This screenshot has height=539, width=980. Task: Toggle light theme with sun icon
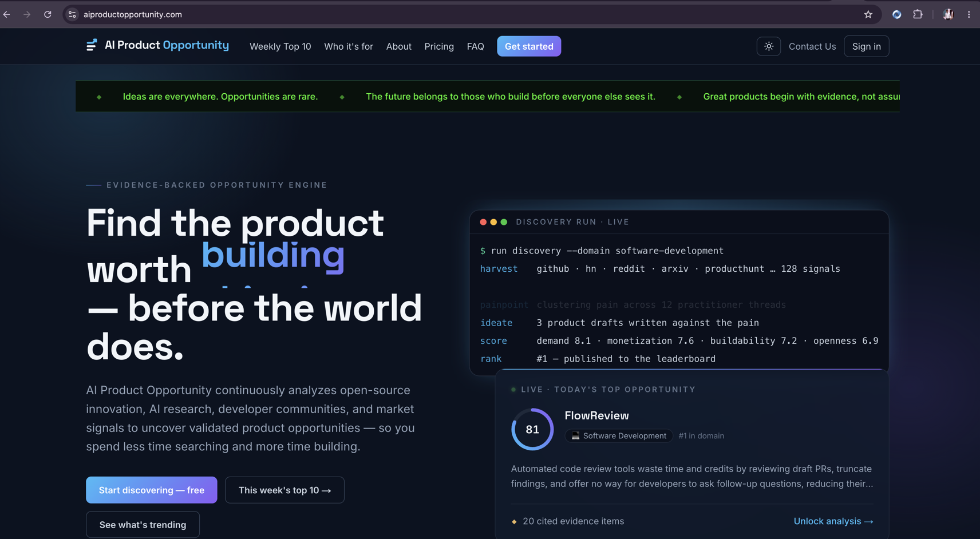click(x=769, y=46)
